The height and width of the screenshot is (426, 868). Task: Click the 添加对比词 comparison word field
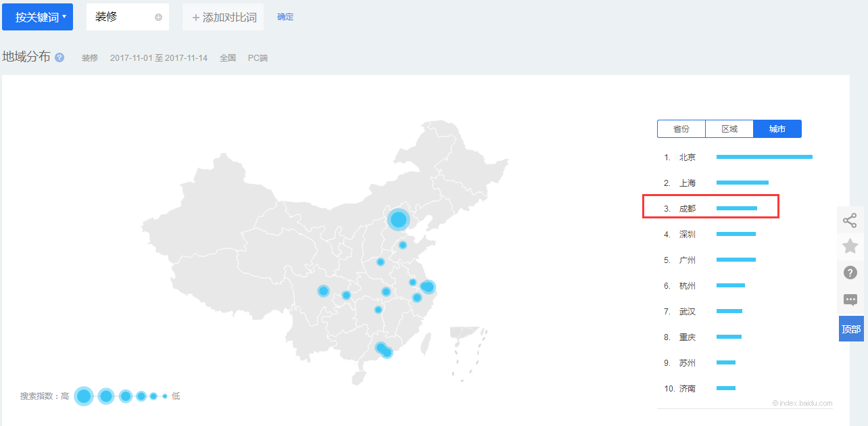(x=223, y=17)
